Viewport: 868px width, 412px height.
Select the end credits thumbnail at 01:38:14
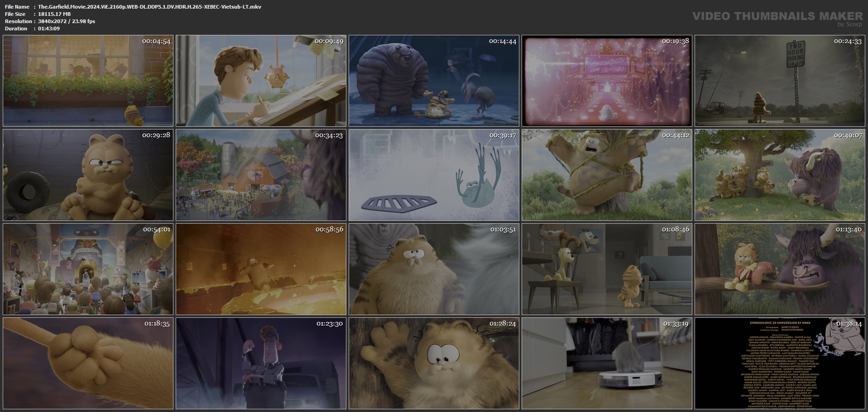click(x=780, y=363)
